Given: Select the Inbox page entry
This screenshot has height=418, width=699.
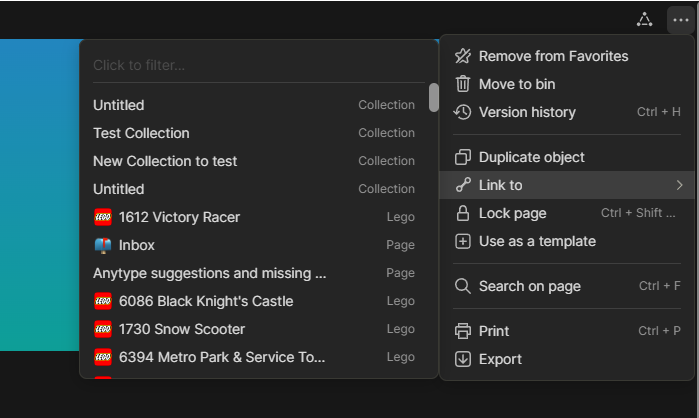Looking at the screenshot, I should coord(254,245).
